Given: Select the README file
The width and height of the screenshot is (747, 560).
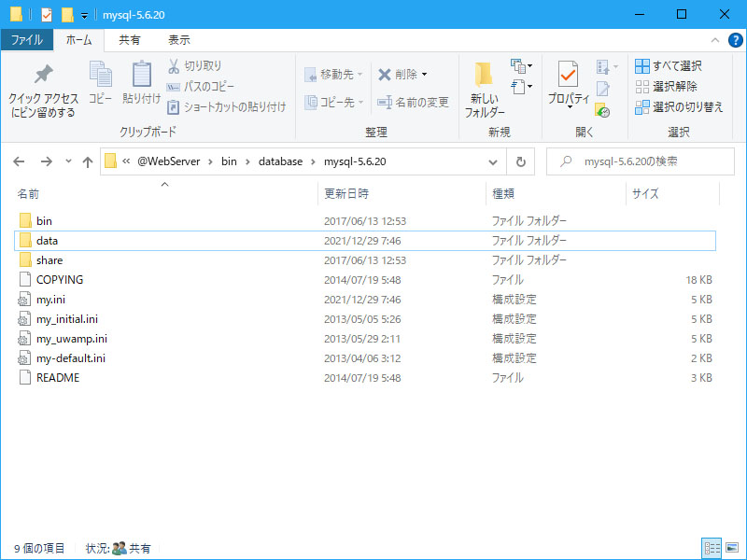Looking at the screenshot, I should [365, 378].
